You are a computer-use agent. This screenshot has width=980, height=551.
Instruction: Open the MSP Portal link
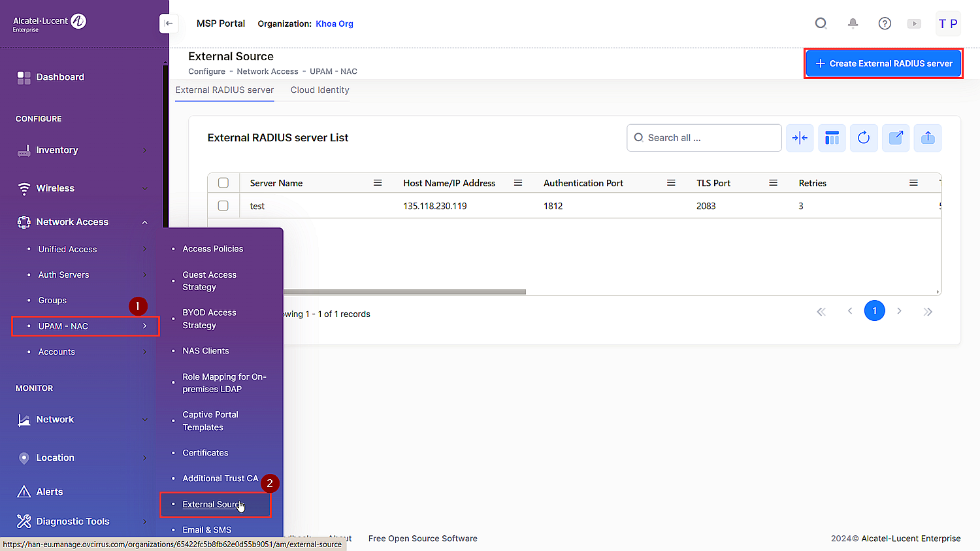pos(221,24)
